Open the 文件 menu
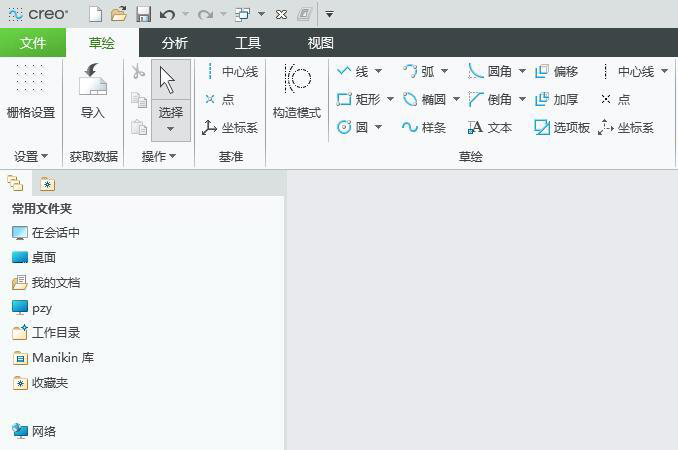The image size is (678, 450). pos(33,42)
